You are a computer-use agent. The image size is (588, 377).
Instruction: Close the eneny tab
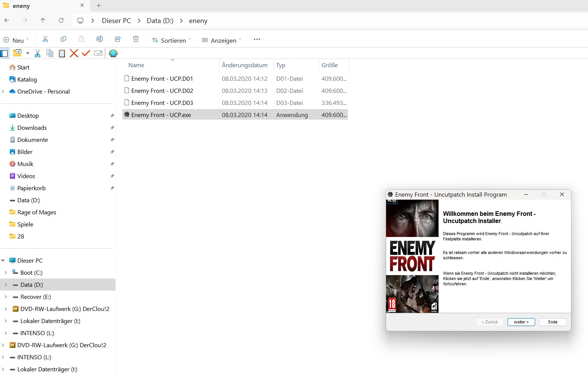(x=82, y=5)
